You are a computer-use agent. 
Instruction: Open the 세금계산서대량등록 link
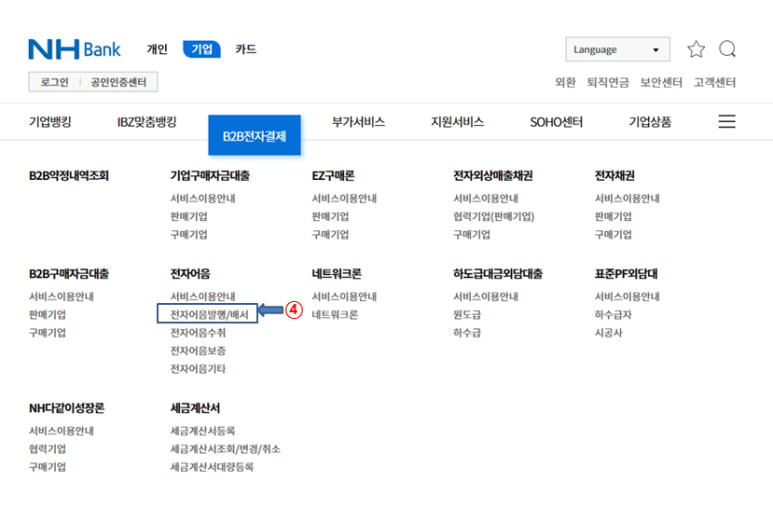tap(212, 467)
